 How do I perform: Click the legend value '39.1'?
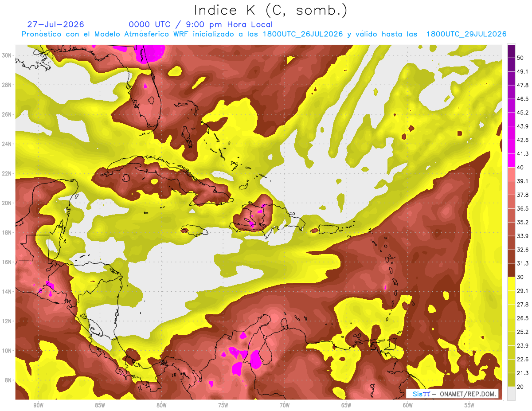click(523, 181)
